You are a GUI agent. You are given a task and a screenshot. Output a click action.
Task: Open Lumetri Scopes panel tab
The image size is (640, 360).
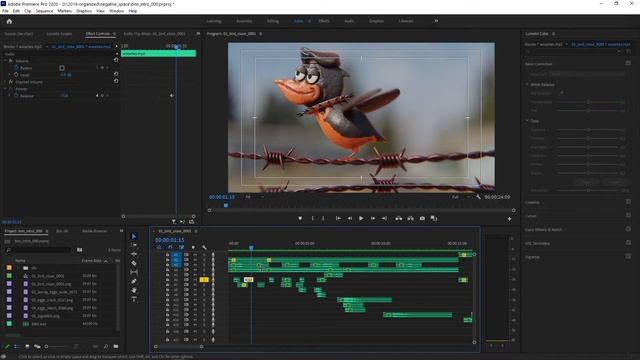click(x=59, y=34)
